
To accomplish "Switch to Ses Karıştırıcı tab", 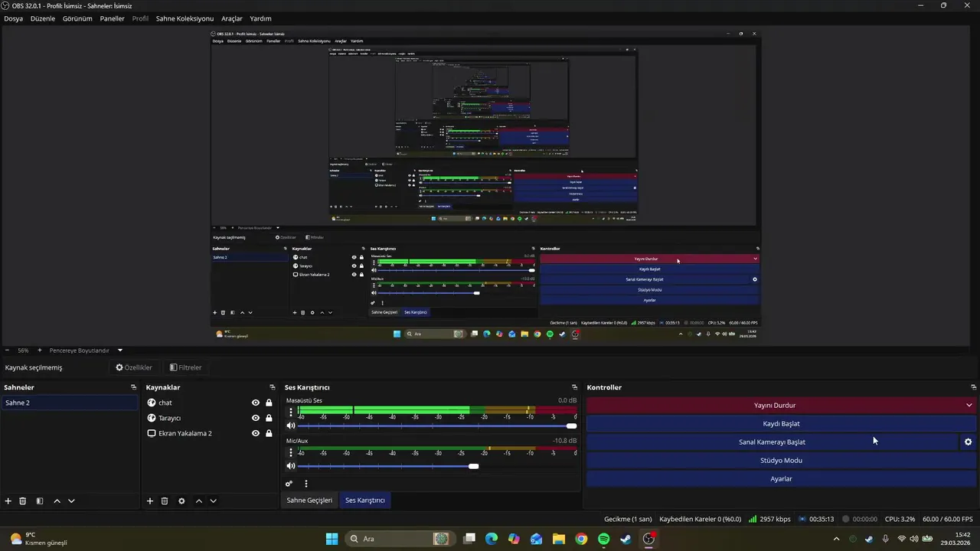I will tap(364, 500).
